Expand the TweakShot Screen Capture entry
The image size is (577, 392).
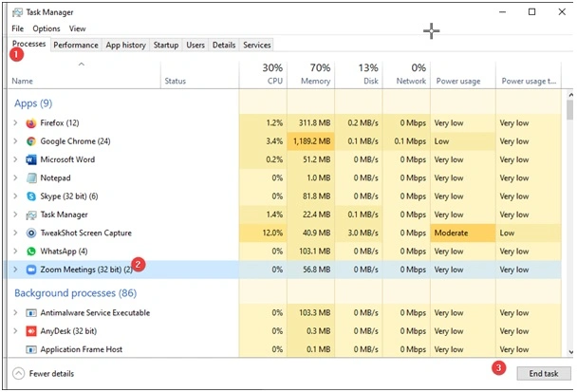click(15, 233)
